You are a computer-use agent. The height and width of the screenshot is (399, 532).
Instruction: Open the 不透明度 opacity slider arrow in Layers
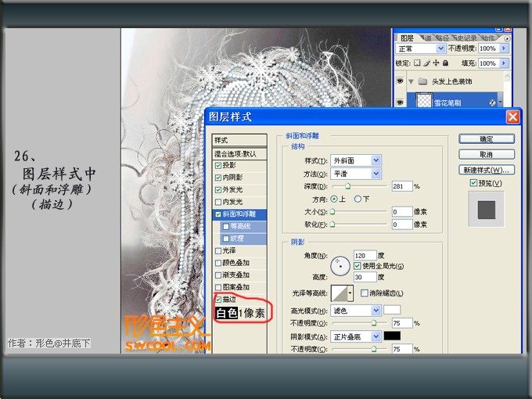[505, 49]
